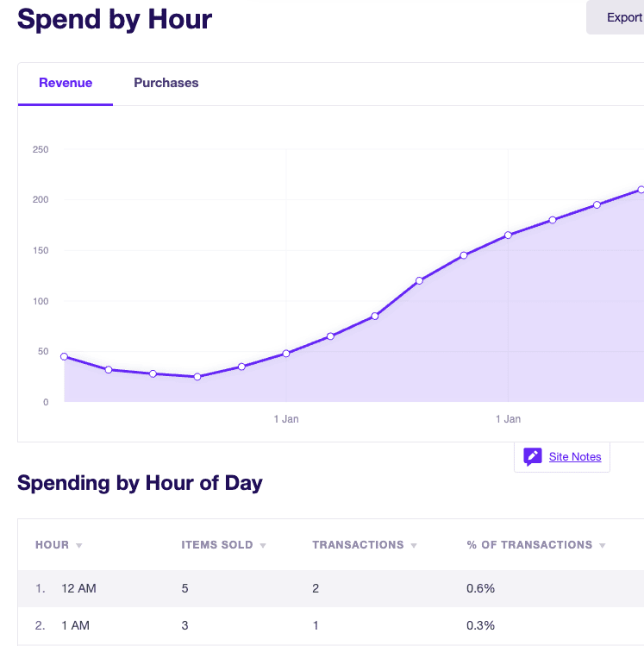Select the 1 AM table row
This screenshot has width=644, height=646.
pyautogui.click(x=331, y=625)
